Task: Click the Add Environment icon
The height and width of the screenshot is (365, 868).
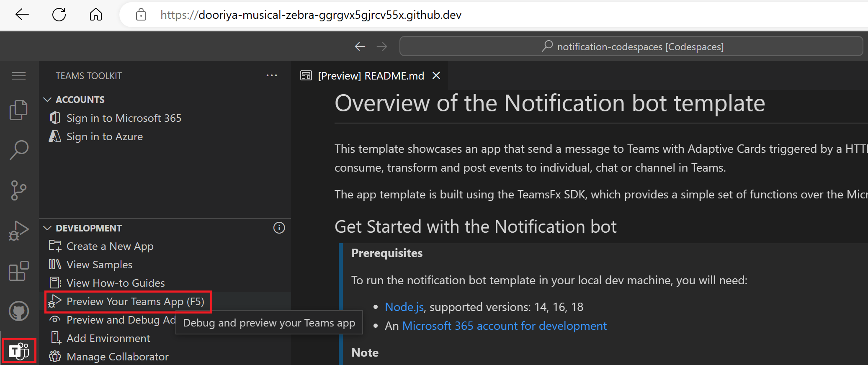Action: pos(55,338)
